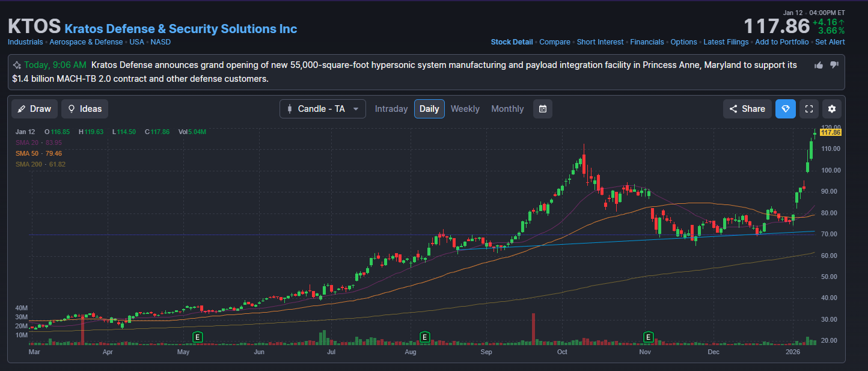Enter fullscreen chart mode
This screenshot has width=868, height=371.
pos(809,109)
